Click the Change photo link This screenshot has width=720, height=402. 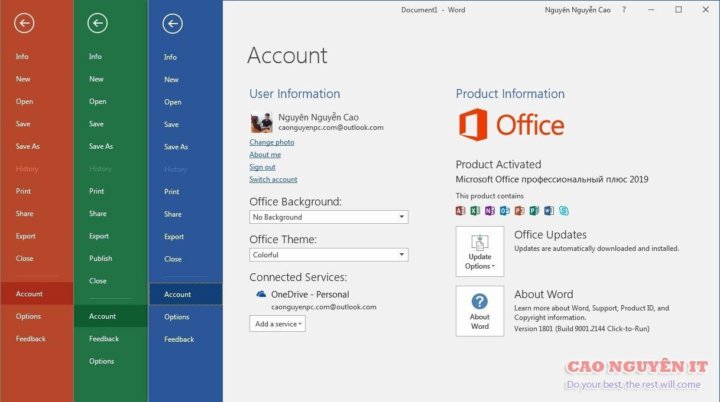click(x=271, y=142)
